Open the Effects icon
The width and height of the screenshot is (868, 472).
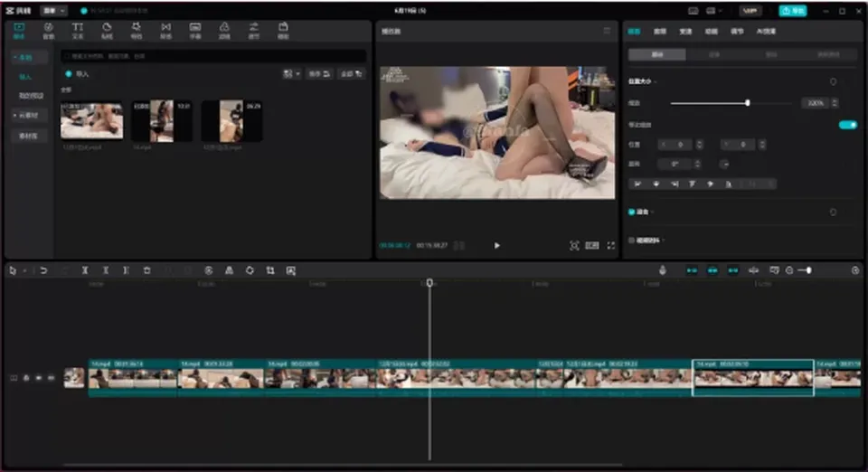click(x=137, y=31)
